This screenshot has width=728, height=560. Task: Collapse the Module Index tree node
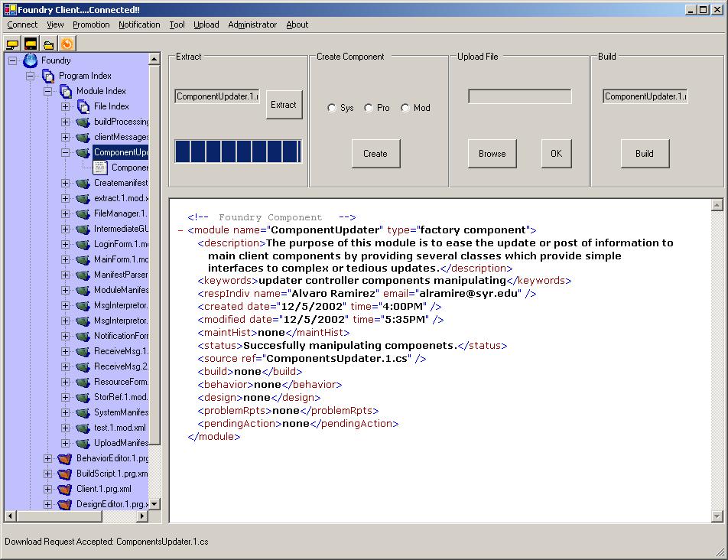tap(48, 91)
